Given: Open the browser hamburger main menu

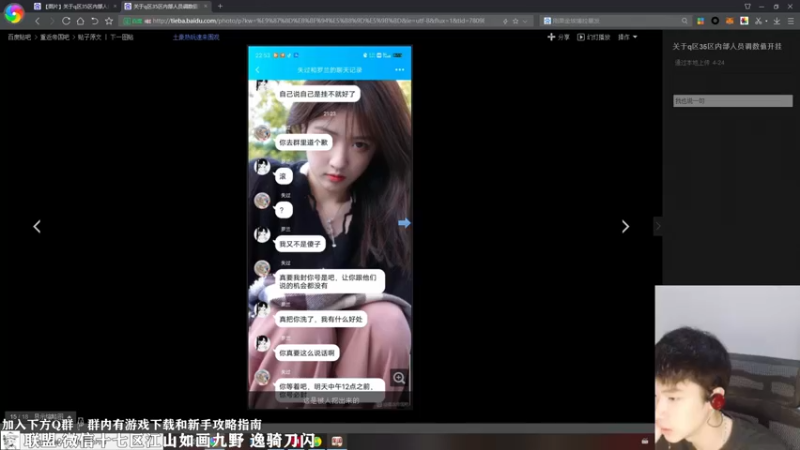Looking at the screenshot, I should pos(791,21).
